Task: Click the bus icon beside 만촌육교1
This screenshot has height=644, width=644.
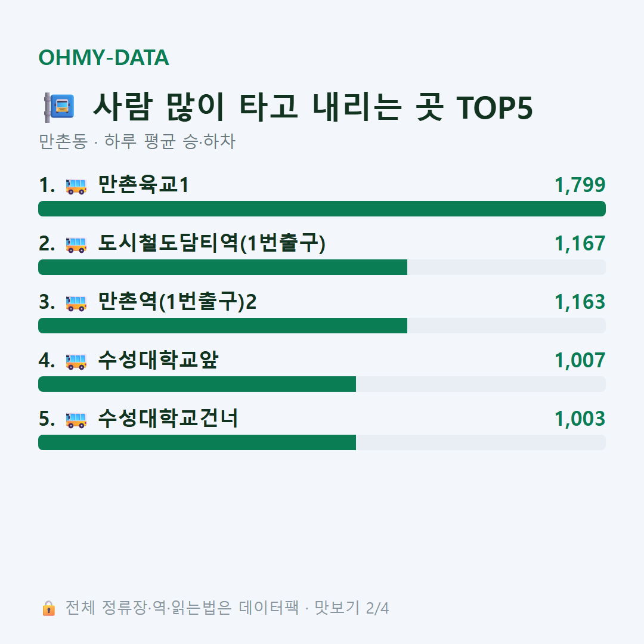Action: point(76,186)
